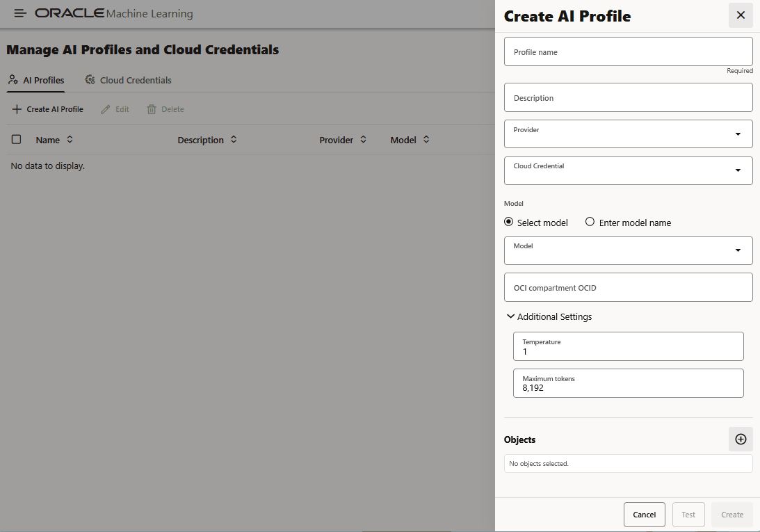This screenshot has height=532, width=760.
Task: Sort table by Description column arrows
Action: (x=234, y=139)
